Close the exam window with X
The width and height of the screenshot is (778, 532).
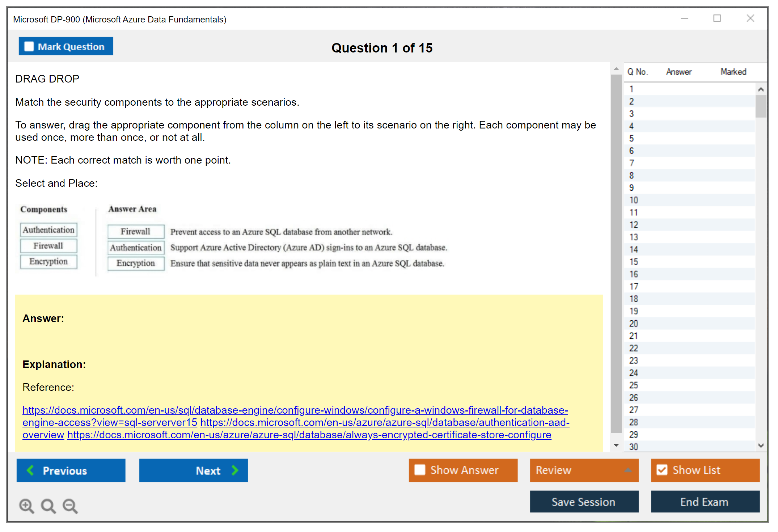pyautogui.click(x=750, y=18)
